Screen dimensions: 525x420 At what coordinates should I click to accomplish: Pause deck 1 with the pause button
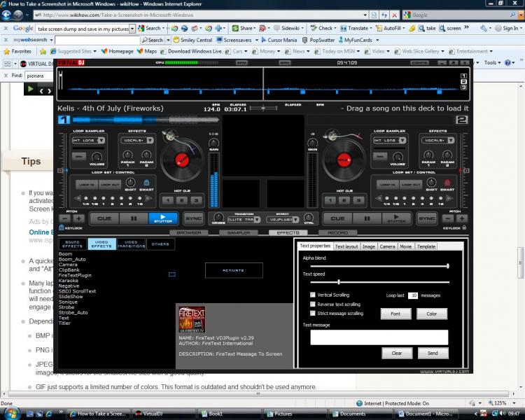134,218
